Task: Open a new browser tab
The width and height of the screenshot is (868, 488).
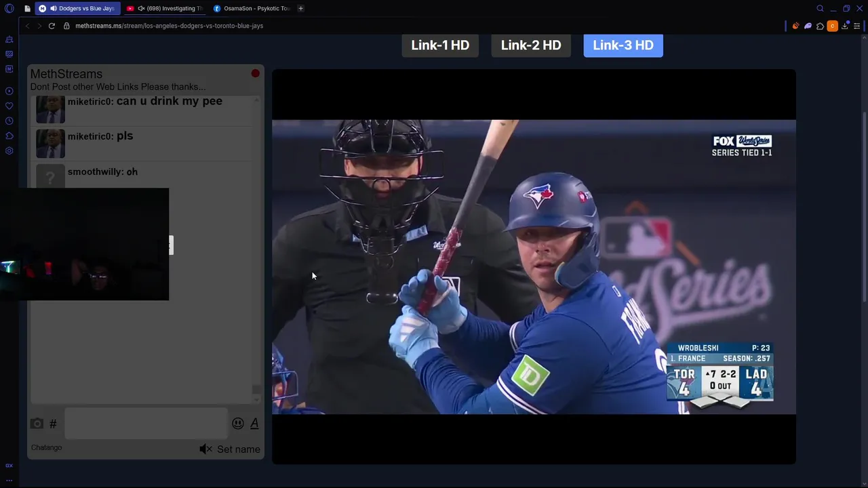Action: [300, 8]
